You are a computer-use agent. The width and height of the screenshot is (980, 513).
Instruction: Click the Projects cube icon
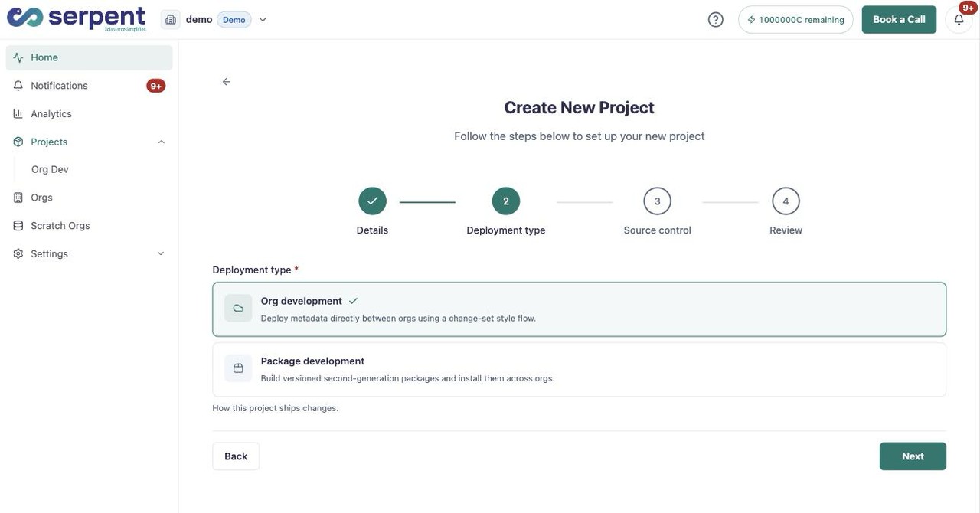18,142
